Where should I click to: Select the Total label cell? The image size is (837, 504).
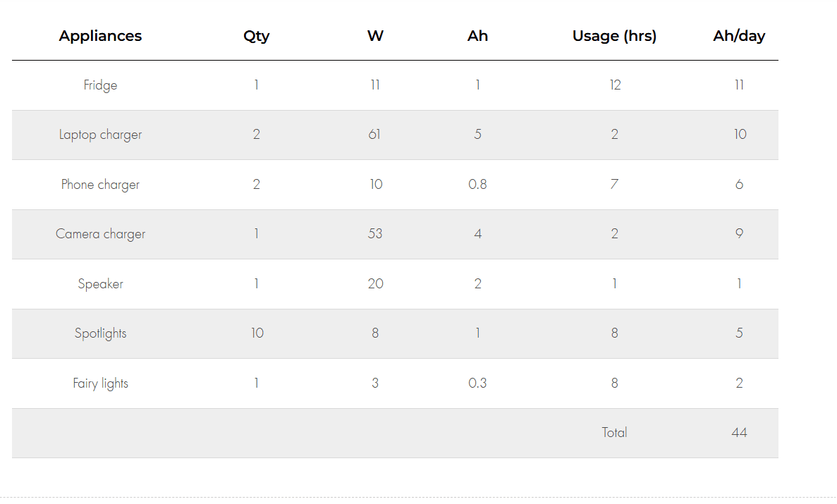(614, 433)
